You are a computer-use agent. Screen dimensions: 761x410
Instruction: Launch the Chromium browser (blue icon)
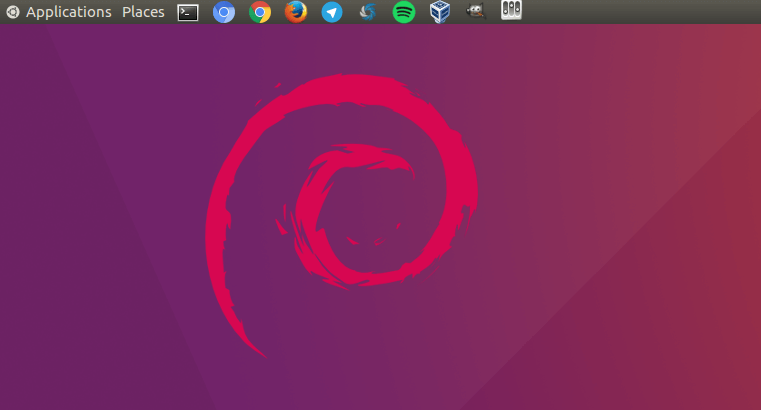coord(224,12)
